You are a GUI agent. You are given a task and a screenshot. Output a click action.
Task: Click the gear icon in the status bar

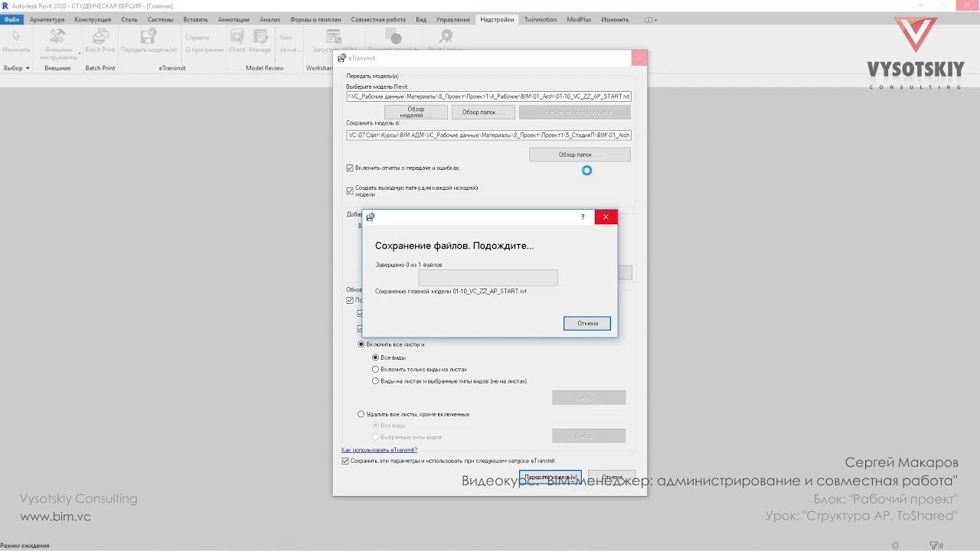895,546
